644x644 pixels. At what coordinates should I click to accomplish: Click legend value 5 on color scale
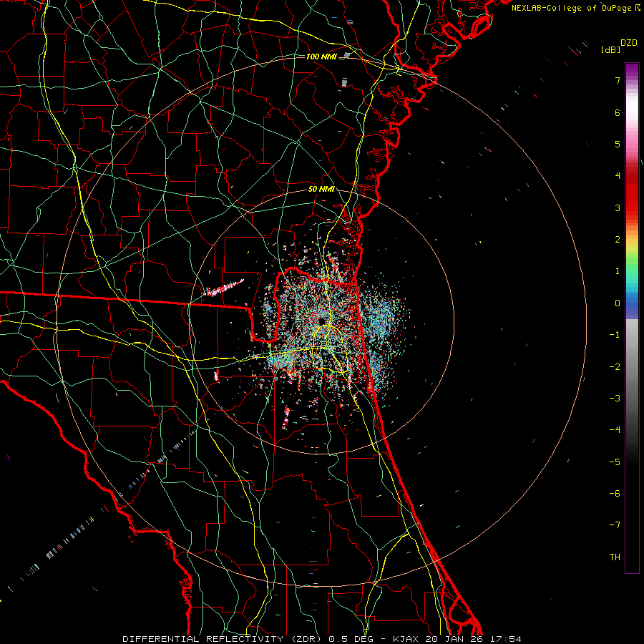[617, 144]
